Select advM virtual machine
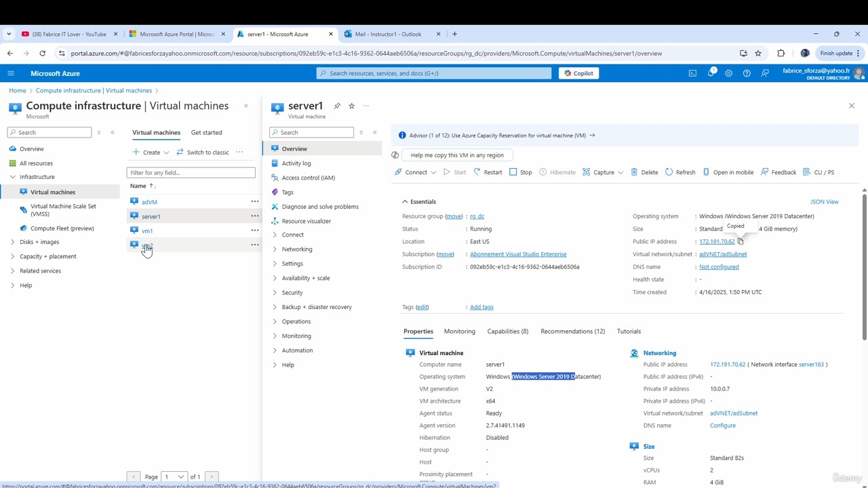 click(x=149, y=202)
